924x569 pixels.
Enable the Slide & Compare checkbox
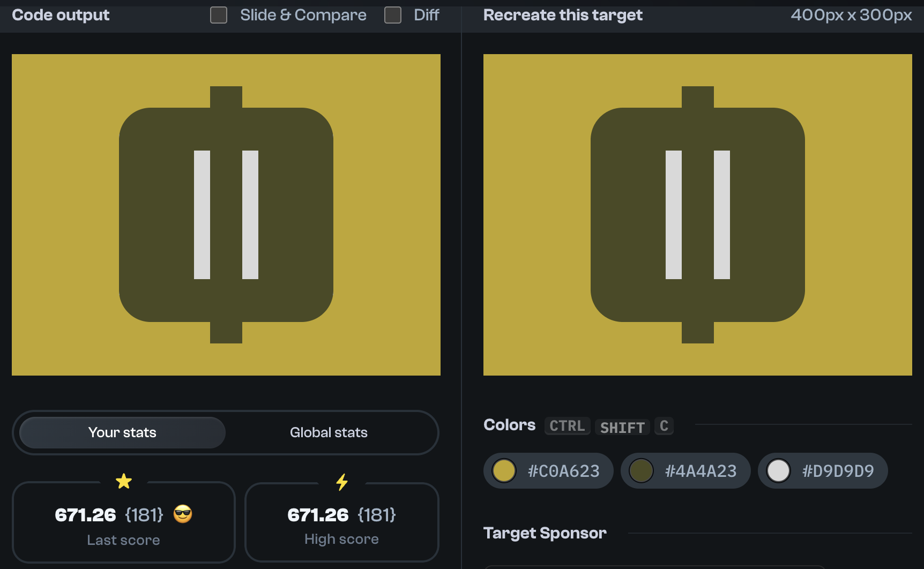pos(219,15)
